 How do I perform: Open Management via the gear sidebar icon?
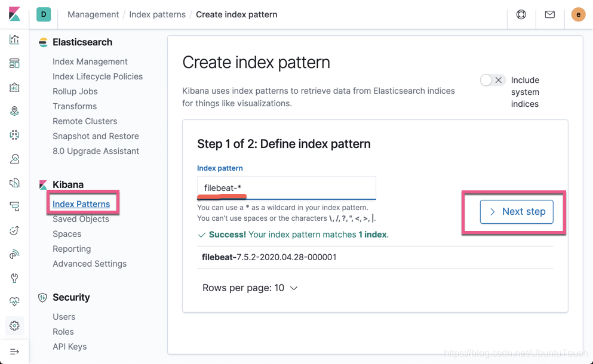[14, 325]
